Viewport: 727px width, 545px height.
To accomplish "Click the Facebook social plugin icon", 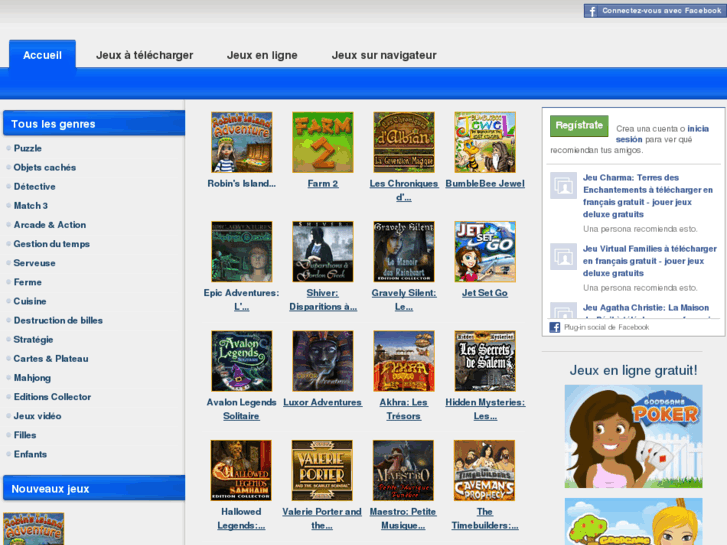I will click(x=555, y=327).
